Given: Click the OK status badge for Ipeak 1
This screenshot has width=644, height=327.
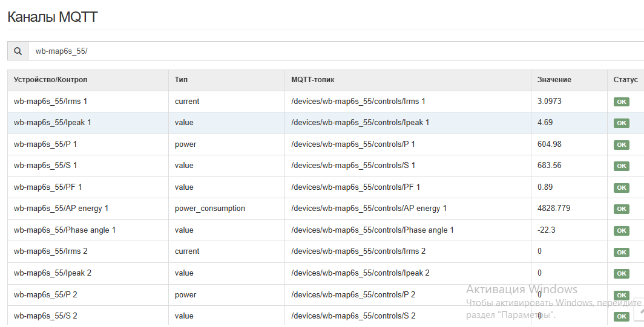Looking at the screenshot, I should pos(621,123).
